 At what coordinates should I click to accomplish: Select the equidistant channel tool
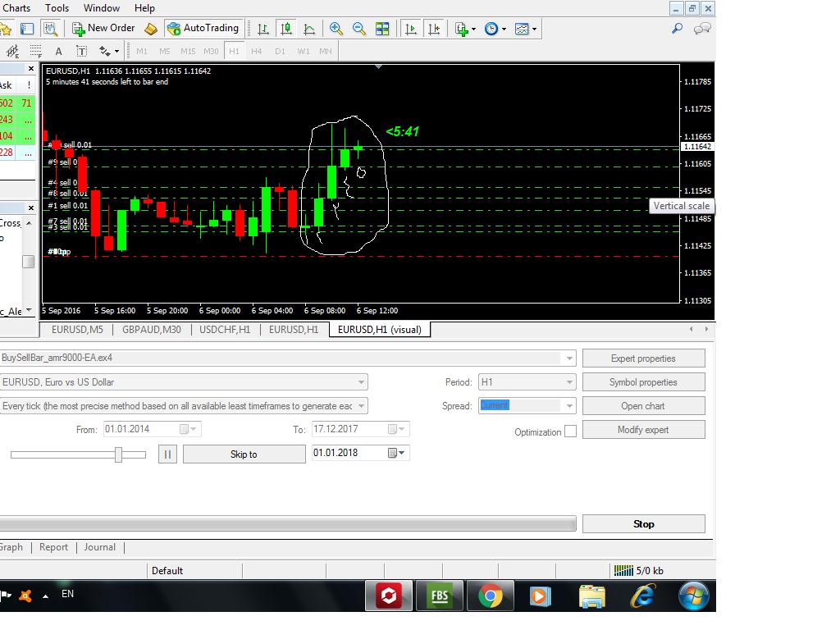pos(12,52)
